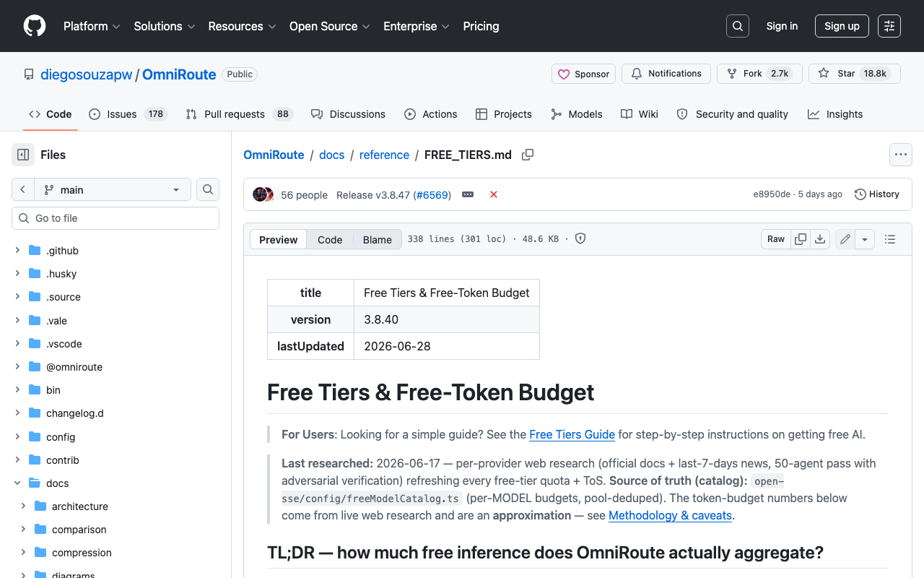Open the Open Source menu
Viewport: 924px width, 578px height.
330,26
